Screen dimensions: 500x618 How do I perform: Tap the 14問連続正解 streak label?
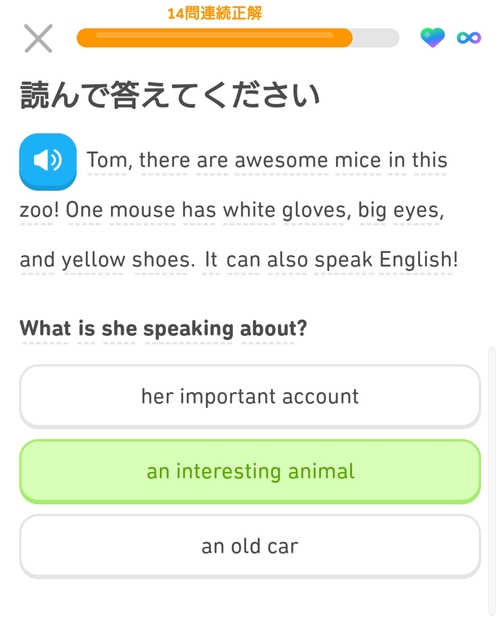pos(215,13)
